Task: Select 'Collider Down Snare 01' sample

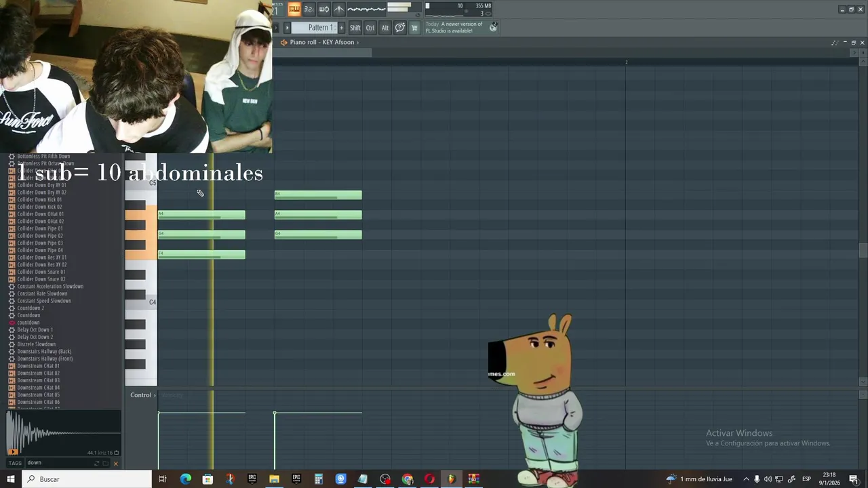Action: pyautogui.click(x=41, y=272)
